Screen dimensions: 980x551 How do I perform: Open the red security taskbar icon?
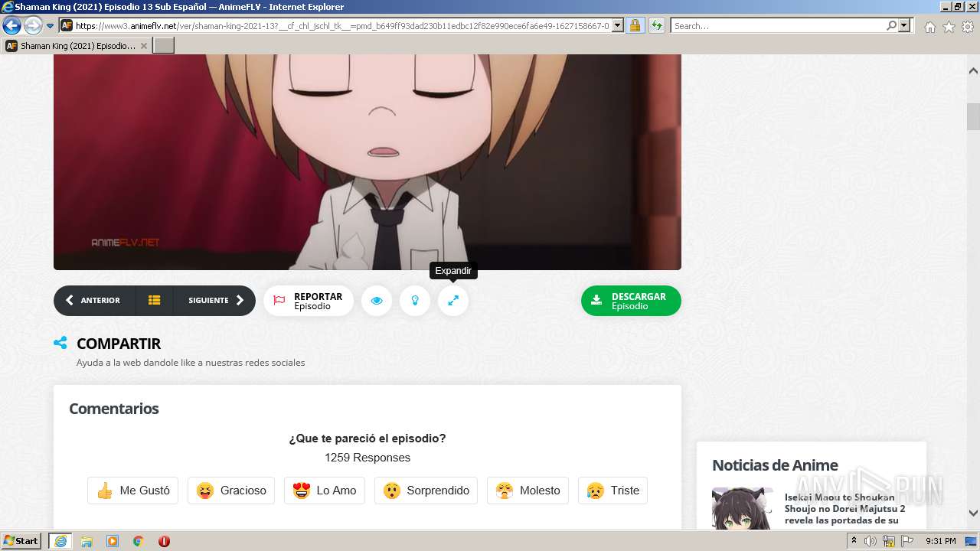(164, 541)
